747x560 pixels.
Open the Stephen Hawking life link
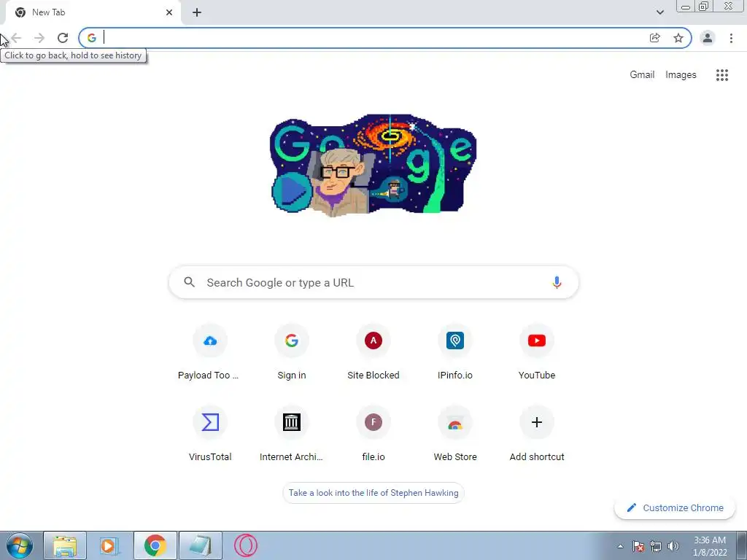pos(373,493)
